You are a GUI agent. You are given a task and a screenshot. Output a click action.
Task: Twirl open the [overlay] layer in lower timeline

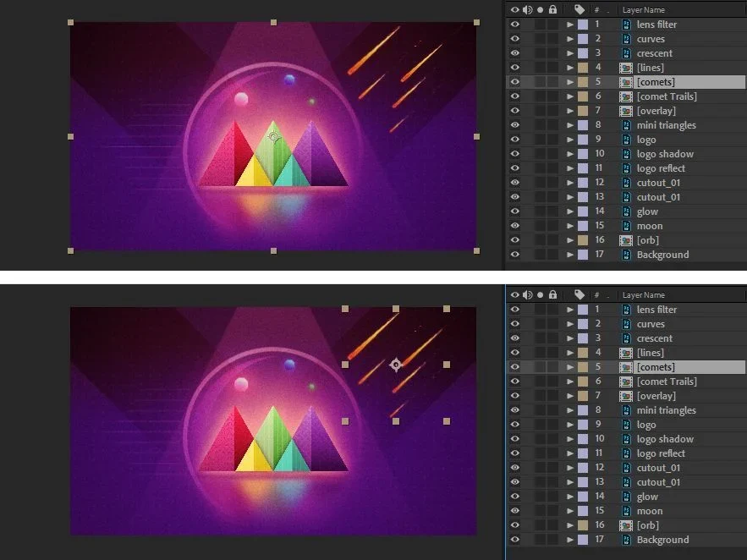pos(570,396)
